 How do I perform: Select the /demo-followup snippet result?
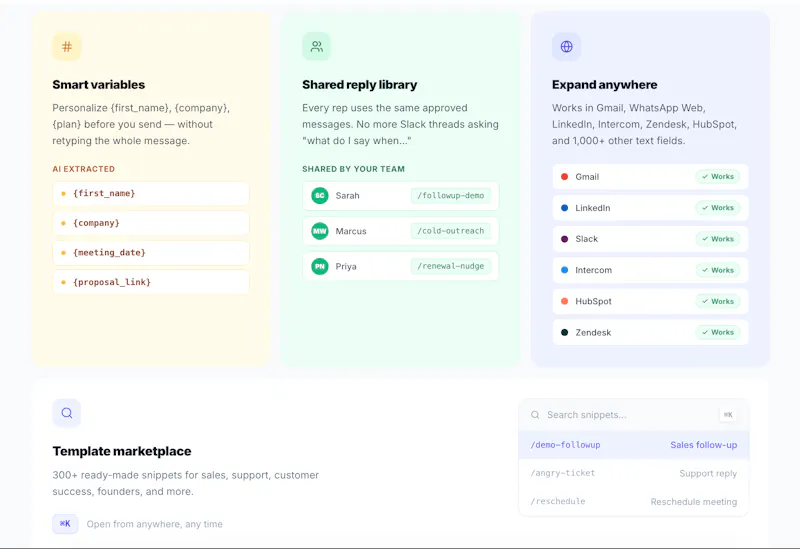pyautogui.click(x=634, y=445)
